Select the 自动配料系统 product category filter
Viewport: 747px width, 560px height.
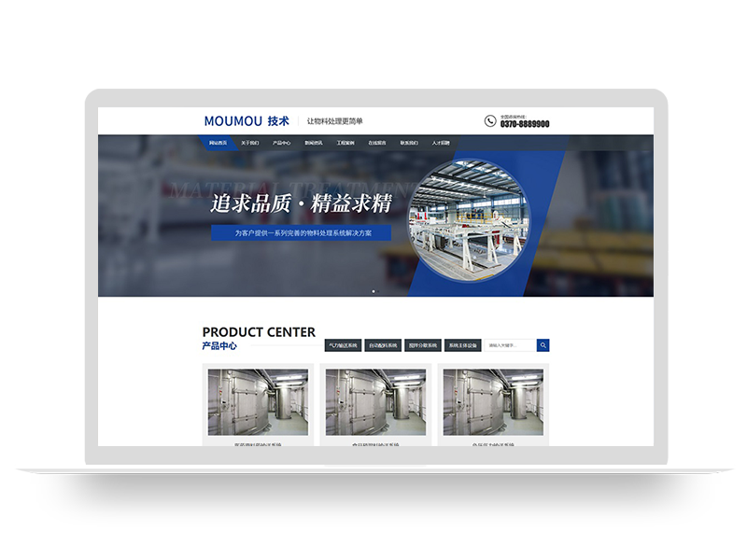pyautogui.click(x=383, y=344)
